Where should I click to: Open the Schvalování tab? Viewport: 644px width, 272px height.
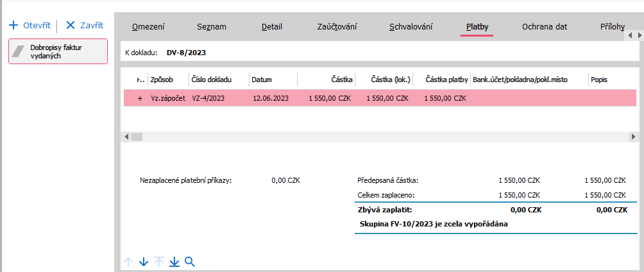pos(411,27)
